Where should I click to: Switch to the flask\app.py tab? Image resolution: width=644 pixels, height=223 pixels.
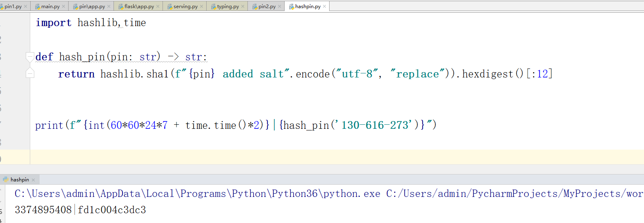[139, 7]
